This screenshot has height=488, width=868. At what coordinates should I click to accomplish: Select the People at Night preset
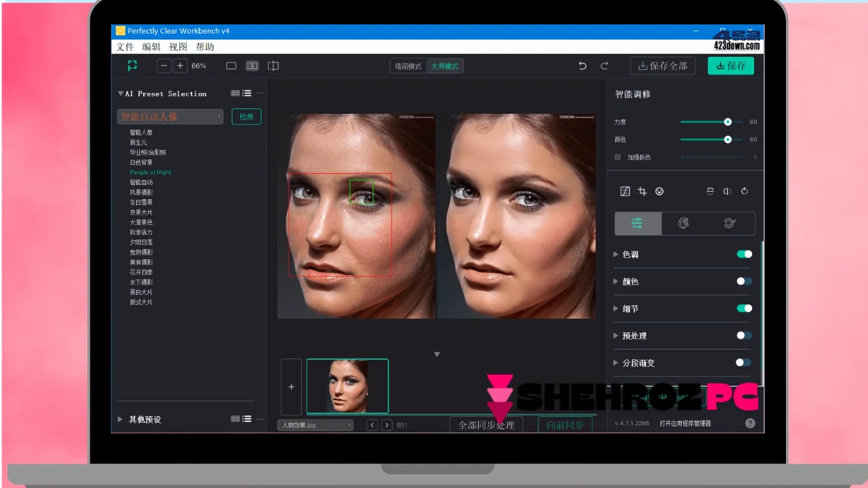click(x=151, y=172)
